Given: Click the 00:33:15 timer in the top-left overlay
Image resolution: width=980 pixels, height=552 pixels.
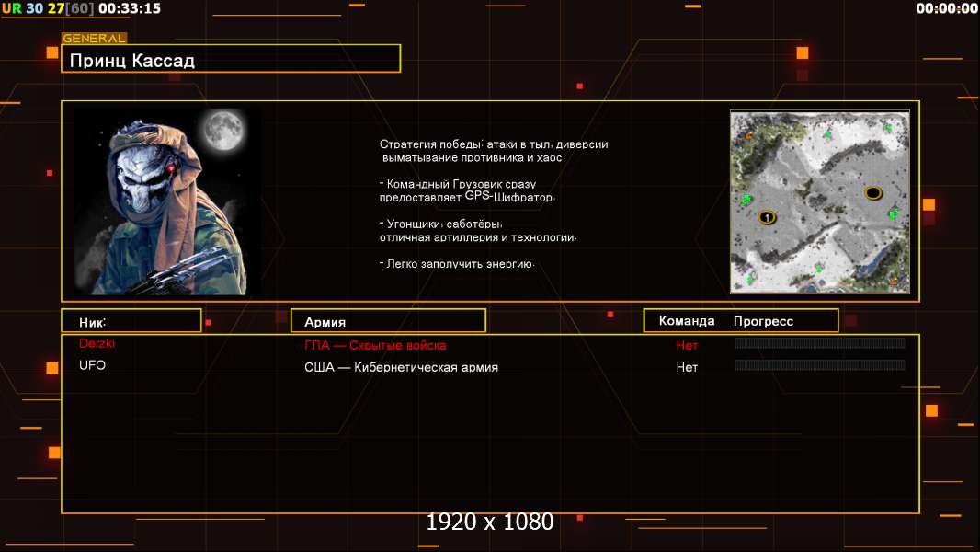Looking at the screenshot, I should click(x=129, y=8).
